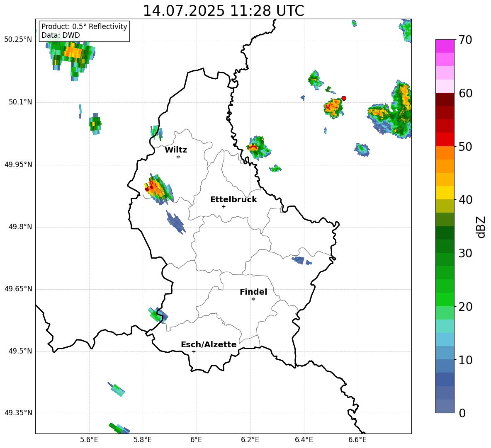
Task: Click the plot title 14.07.2025 11:28 UTC
Action: coord(224,11)
